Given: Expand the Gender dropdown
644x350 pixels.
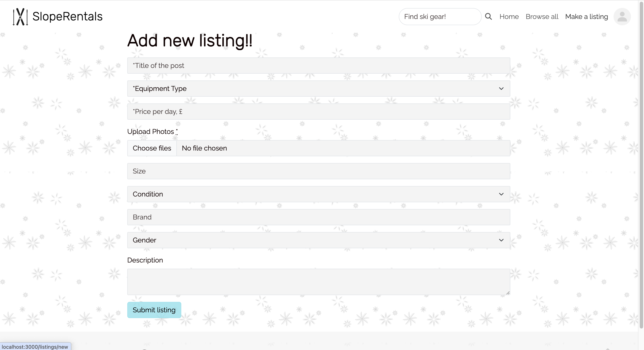Looking at the screenshot, I should 318,240.
